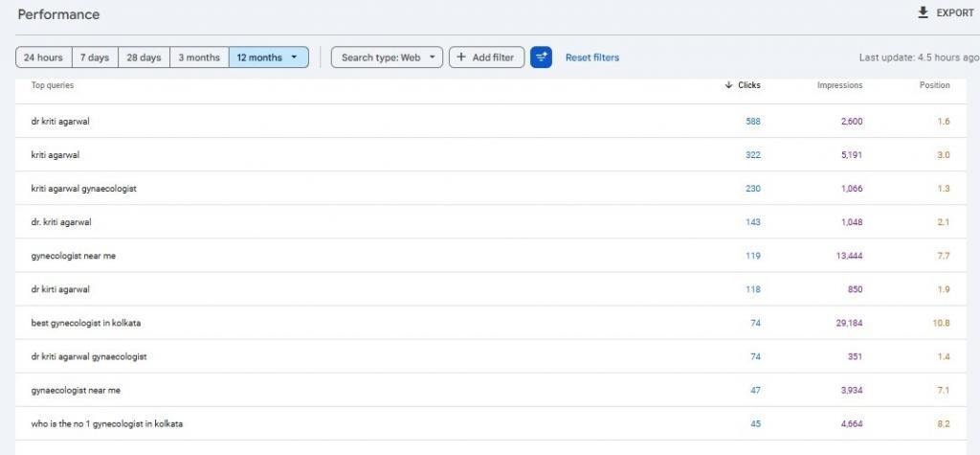Click the 322 clicks value

pyautogui.click(x=753, y=155)
